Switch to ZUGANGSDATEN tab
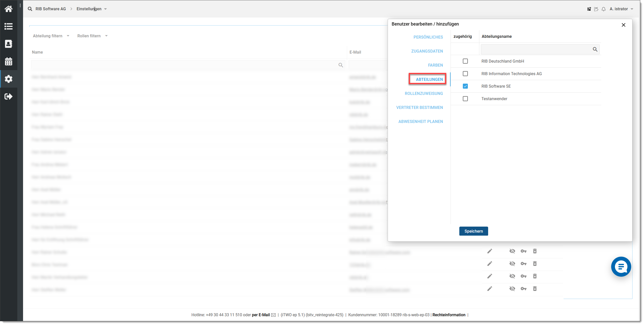 (427, 51)
